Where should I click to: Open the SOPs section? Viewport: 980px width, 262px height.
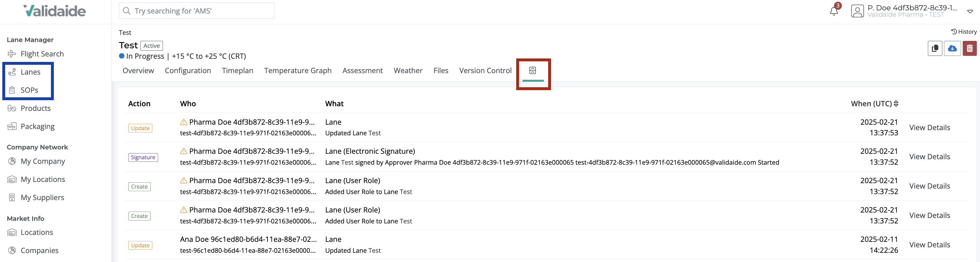(29, 90)
